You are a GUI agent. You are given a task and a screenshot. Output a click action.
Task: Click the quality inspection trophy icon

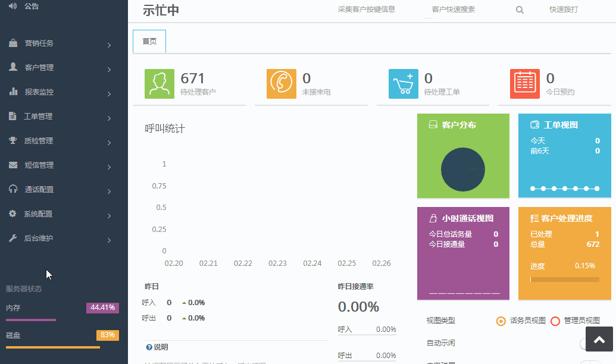pyautogui.click(x=13, y=140)
